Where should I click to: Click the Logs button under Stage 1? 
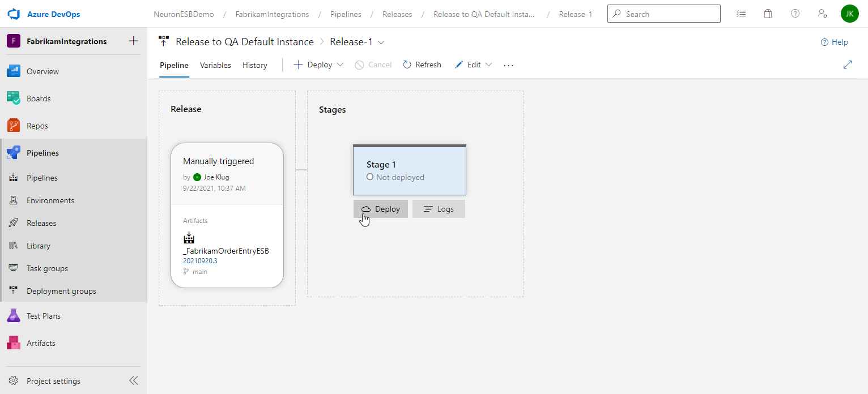(x=439, y=209)
